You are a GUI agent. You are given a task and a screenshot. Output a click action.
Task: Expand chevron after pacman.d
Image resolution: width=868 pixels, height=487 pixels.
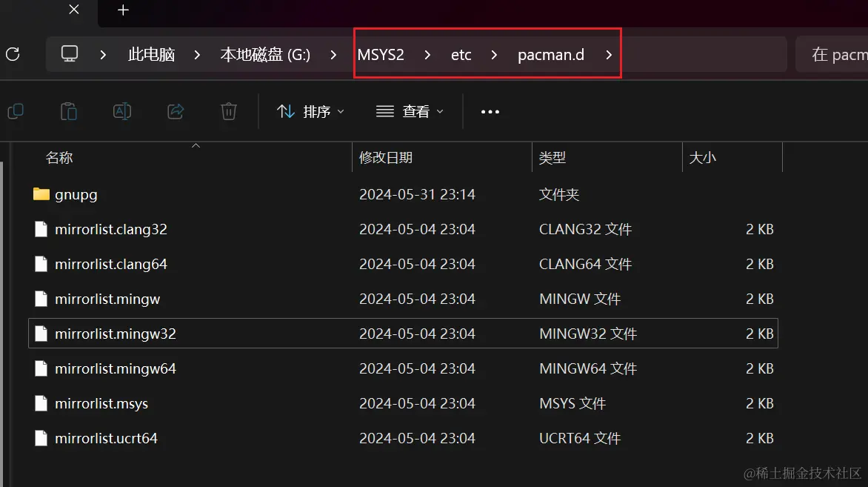[x=609, y=54]
